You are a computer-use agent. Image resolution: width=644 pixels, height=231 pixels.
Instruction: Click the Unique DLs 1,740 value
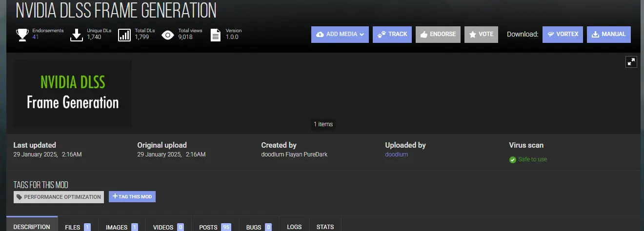(94, 37)
